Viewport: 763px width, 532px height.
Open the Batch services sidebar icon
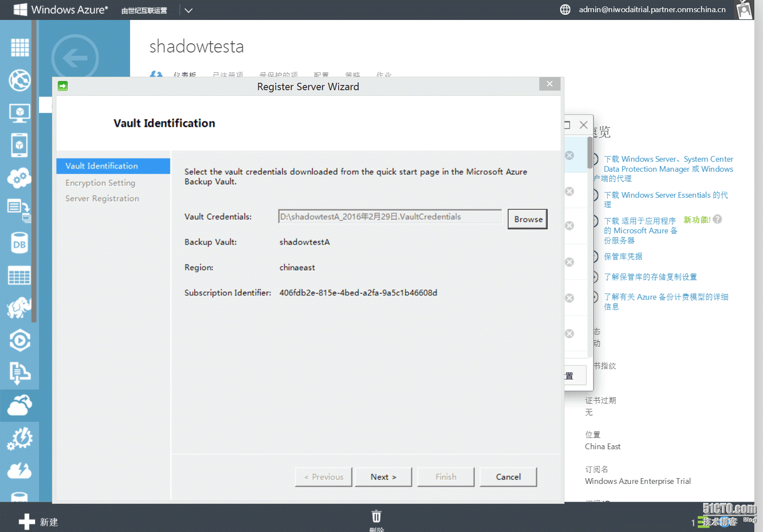[20, 211]
